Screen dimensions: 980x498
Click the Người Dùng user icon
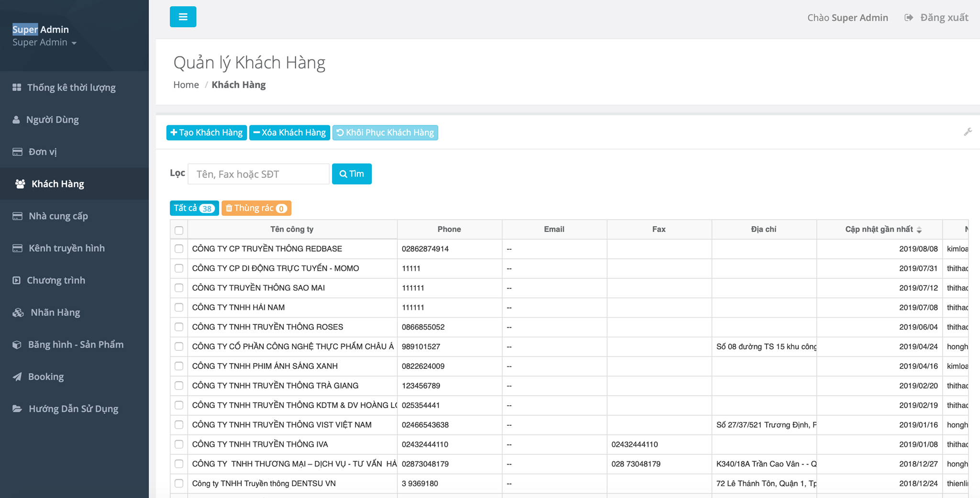(16, 120)
